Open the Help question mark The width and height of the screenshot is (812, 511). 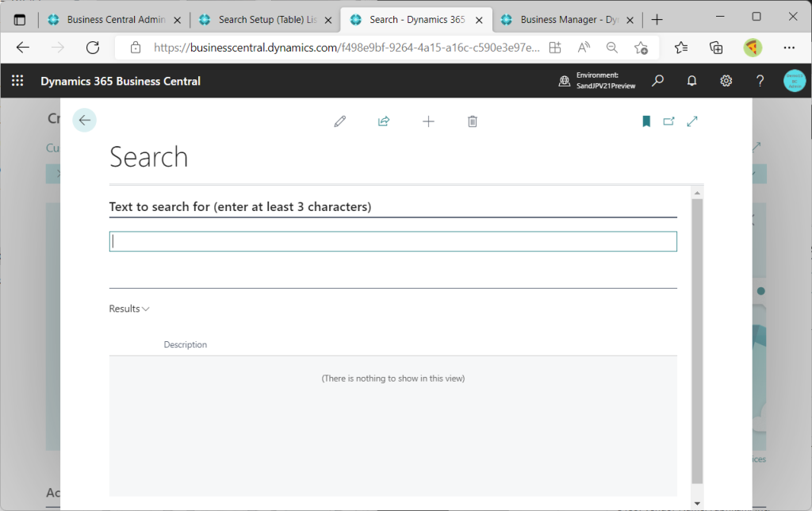click(760, 81)
